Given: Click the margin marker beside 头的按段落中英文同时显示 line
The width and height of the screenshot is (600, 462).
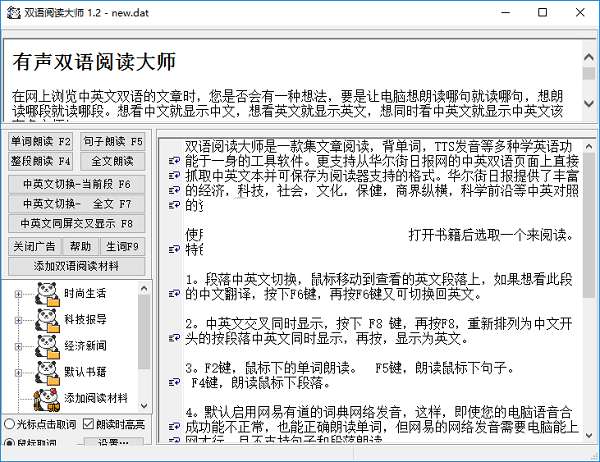Looking at the screenshot, I should point(174,338).
